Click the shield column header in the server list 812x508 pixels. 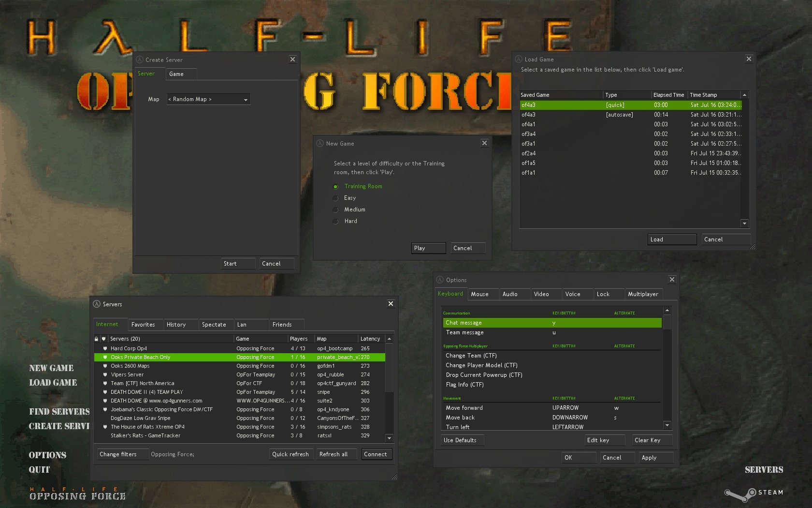[x=103, y=339]
